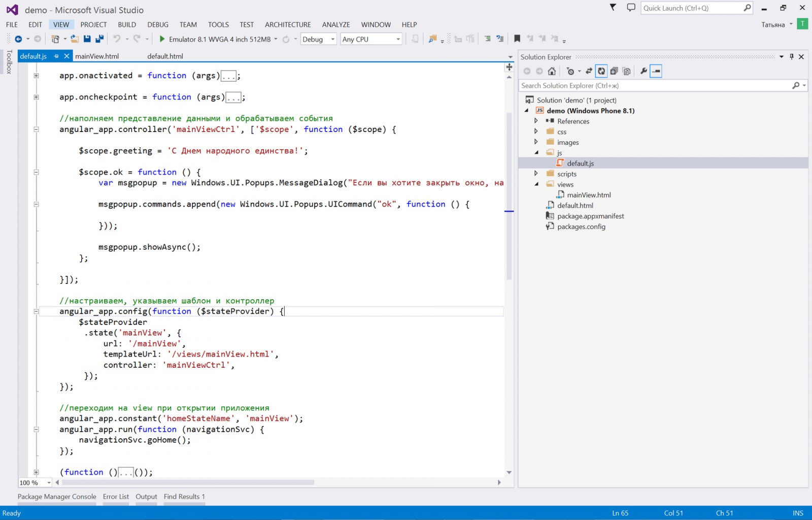
Task: Start debugging with the green play arrow
Action: click(x=162, y=39)
